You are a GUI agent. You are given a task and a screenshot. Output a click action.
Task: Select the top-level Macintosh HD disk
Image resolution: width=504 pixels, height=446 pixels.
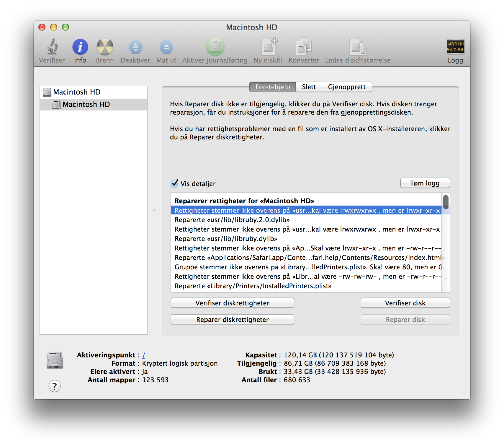pyautogui.click(x=93, y=92)
